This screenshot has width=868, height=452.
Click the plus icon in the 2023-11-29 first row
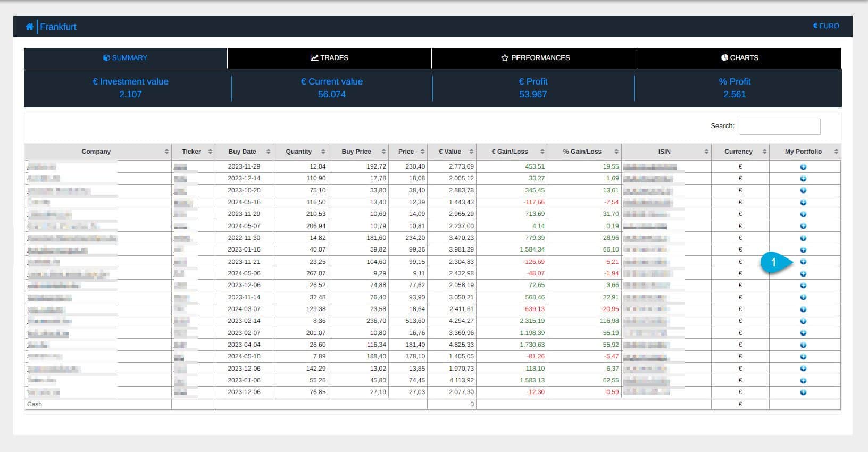[803, 167]
